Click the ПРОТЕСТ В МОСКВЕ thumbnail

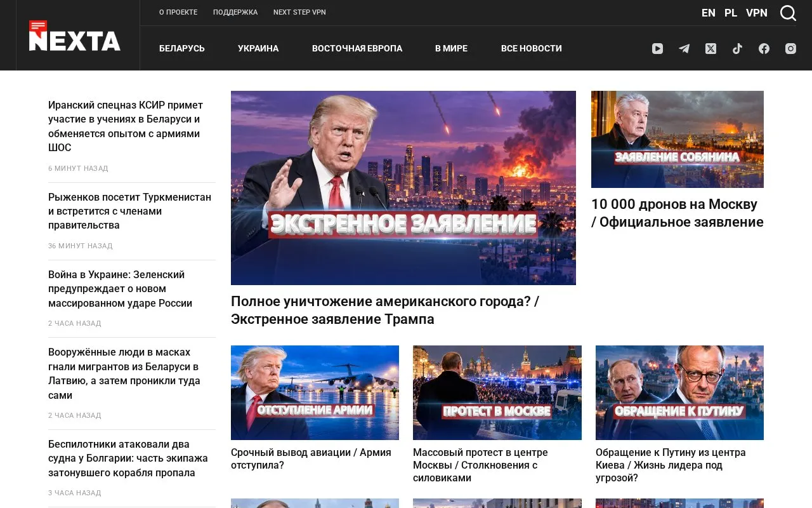click(497, 392)
